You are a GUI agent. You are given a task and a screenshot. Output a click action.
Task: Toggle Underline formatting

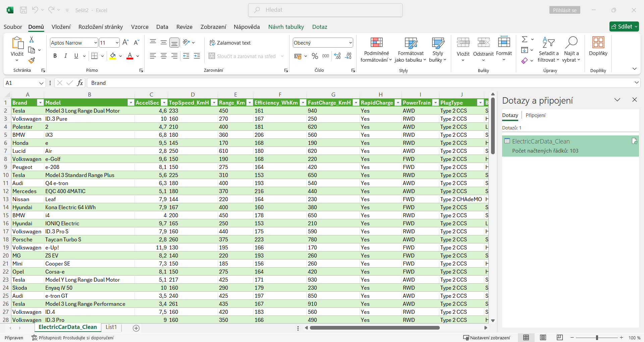point(76,56)
